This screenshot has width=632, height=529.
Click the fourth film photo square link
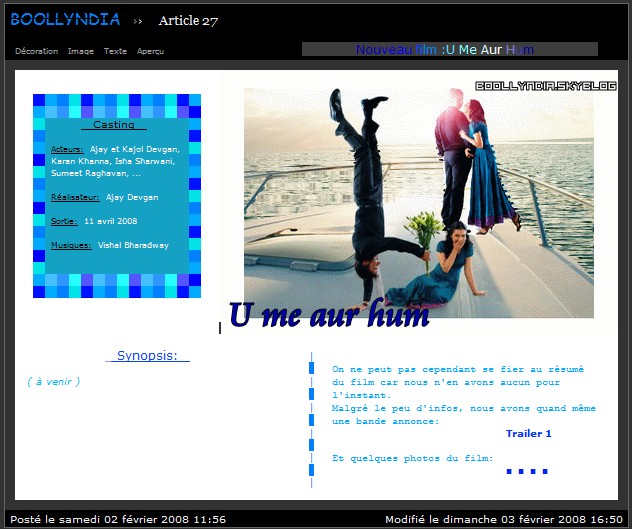click(545, 471)
